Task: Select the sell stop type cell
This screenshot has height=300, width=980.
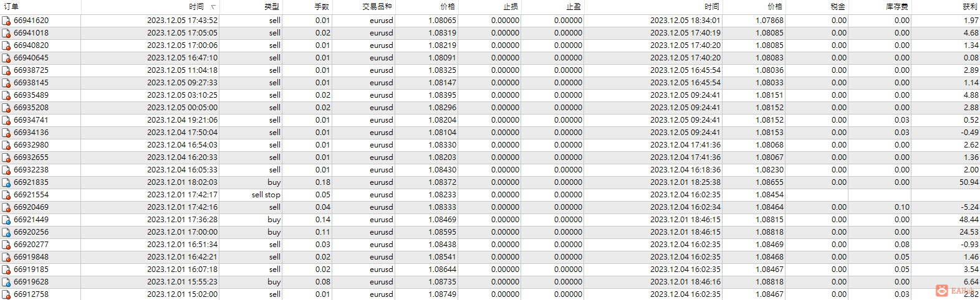Action: 266,195
